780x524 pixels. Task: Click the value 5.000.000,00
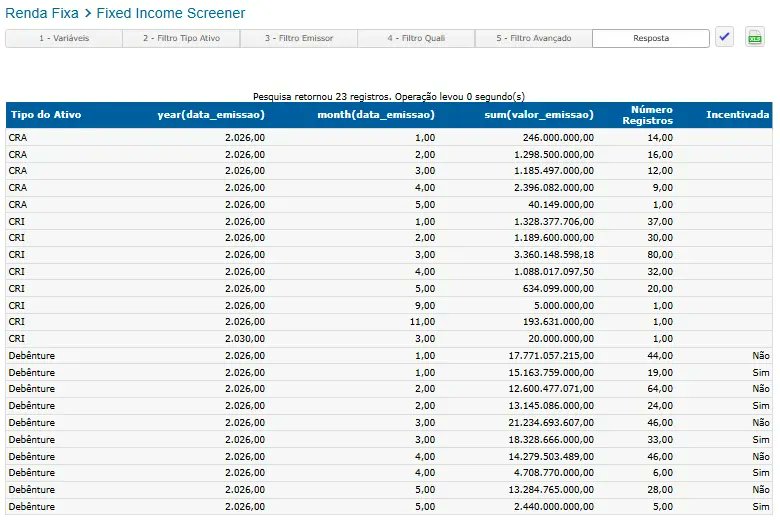564,306
